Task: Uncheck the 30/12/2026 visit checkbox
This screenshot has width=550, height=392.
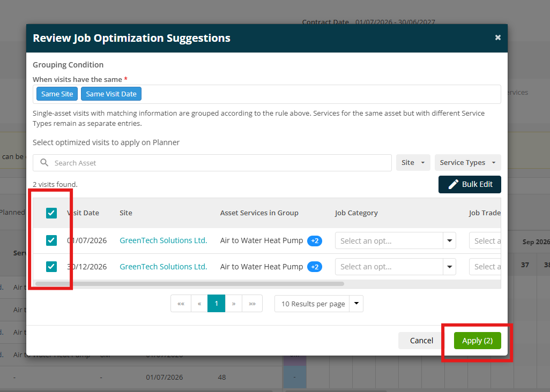Action: coord(51,267)
